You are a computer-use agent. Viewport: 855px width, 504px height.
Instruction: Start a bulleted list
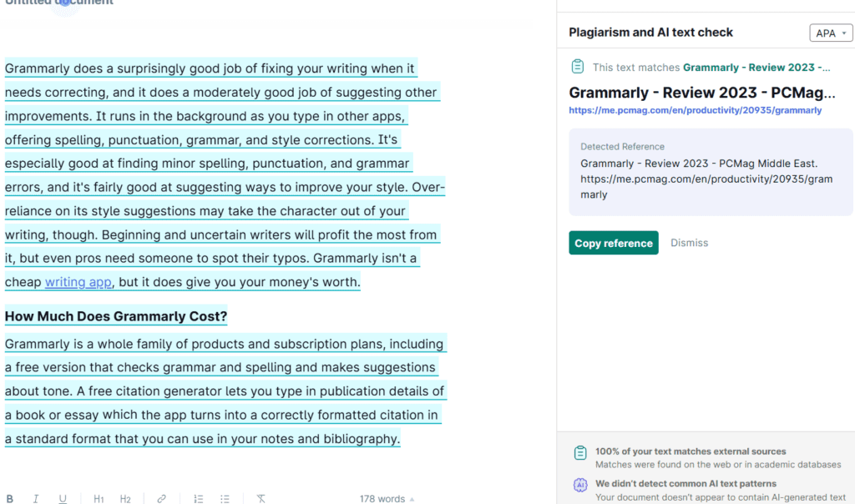coord(225,499)
